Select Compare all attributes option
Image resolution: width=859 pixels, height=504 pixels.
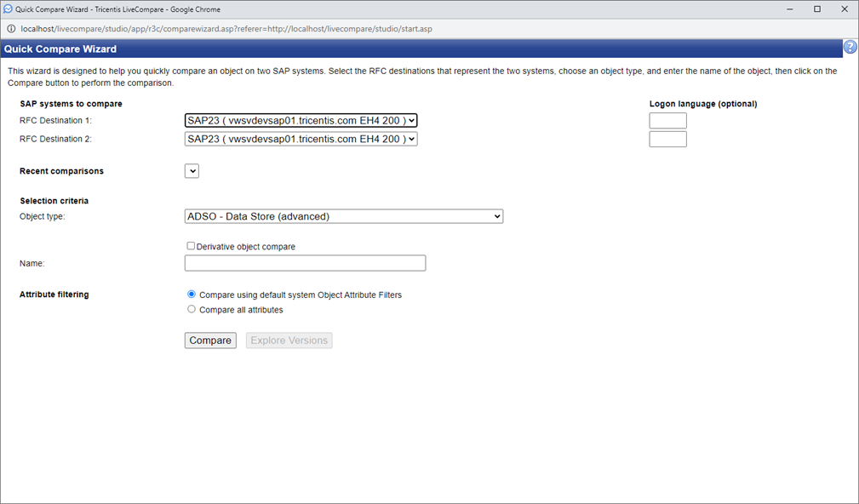coord(192,310)
